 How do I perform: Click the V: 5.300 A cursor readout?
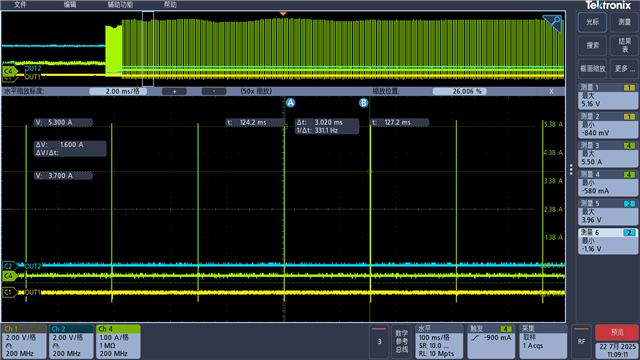63,122
